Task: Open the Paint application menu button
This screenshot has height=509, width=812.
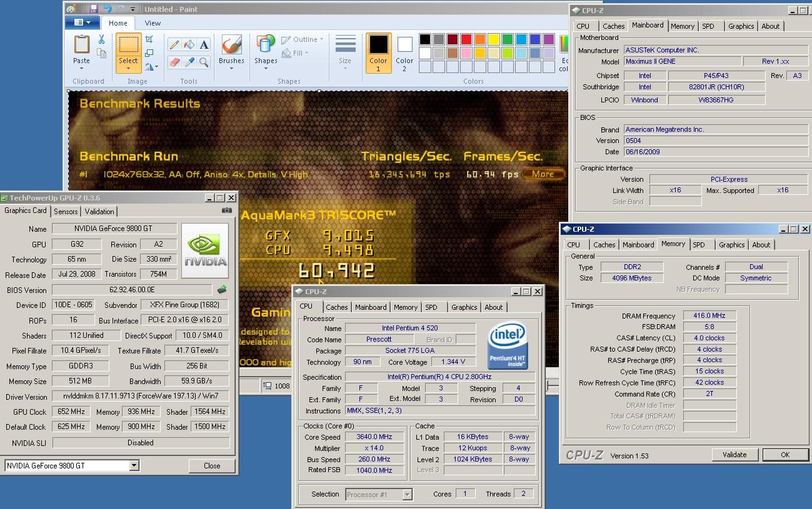Action: coord(82,23)
